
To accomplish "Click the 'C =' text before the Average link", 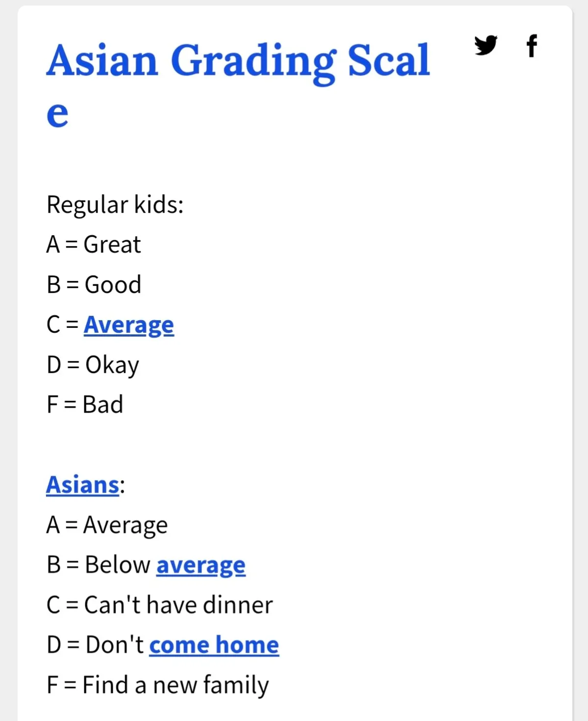I will pyautogui.click(x=62, y=325).
